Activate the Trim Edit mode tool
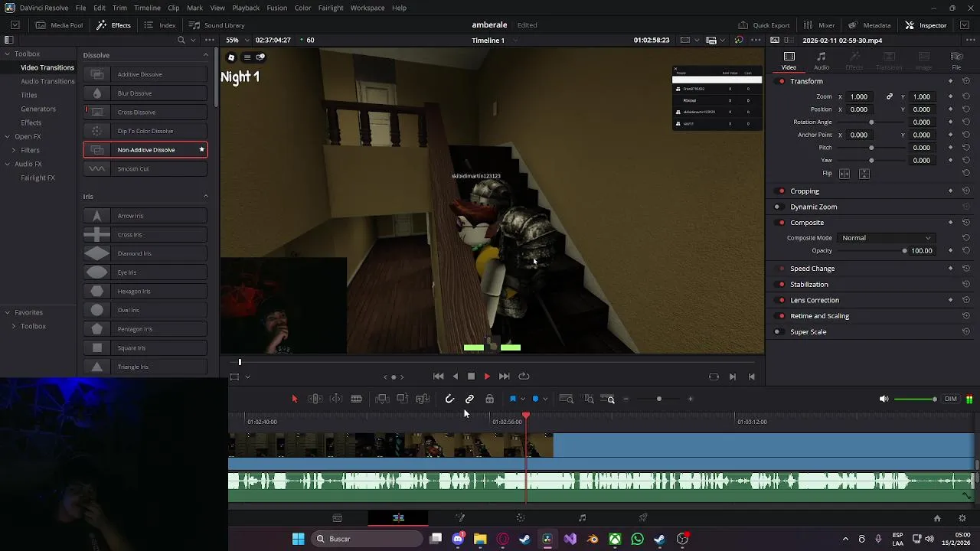The height and width of the screenshot is (551, 980). click(315, 399)
